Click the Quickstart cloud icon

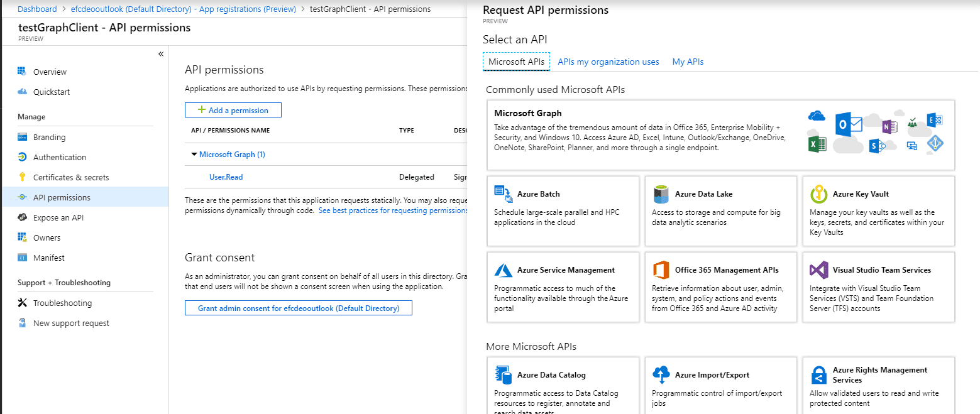click(22, 92)
